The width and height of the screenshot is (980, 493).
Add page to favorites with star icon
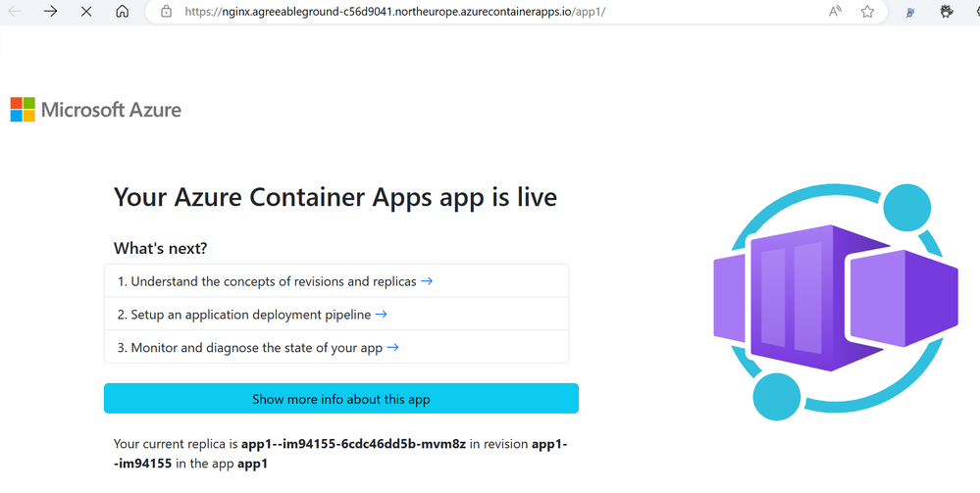point(867,11)
